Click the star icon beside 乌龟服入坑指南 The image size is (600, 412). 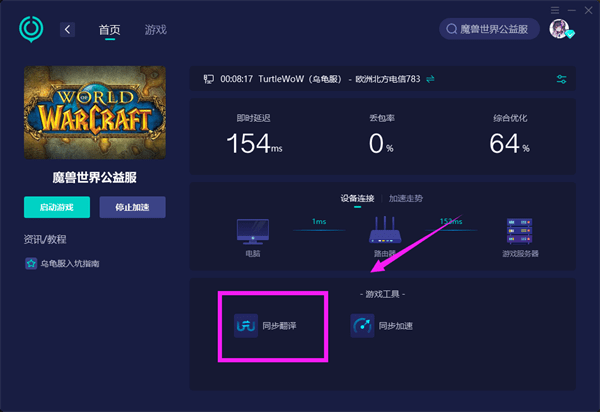[31, 263]
